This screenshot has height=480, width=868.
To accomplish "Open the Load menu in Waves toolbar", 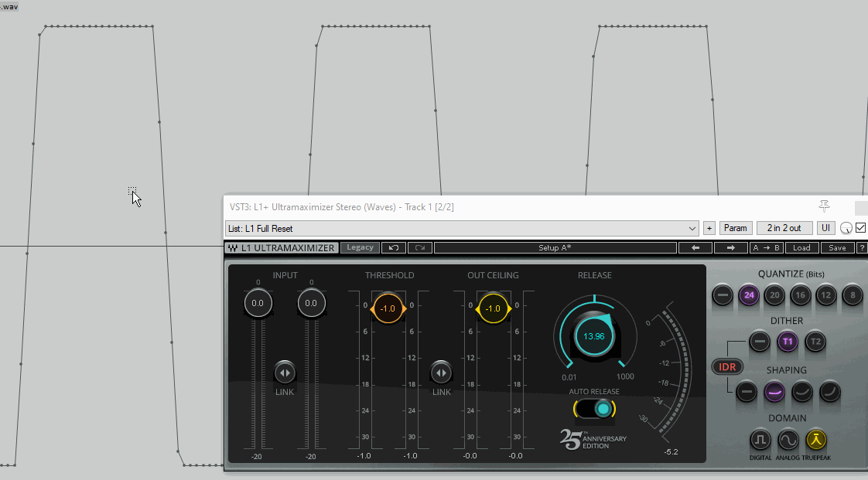I will pos(801,248).
